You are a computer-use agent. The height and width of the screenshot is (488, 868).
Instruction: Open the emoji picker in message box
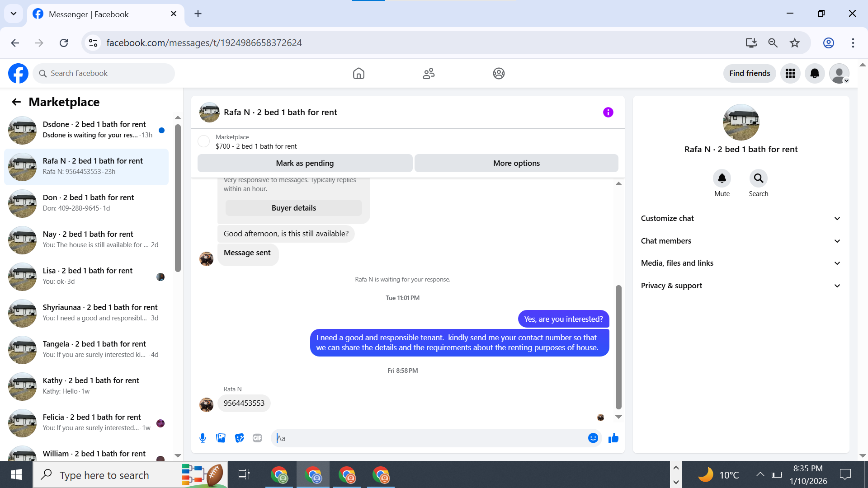[593, 438]
